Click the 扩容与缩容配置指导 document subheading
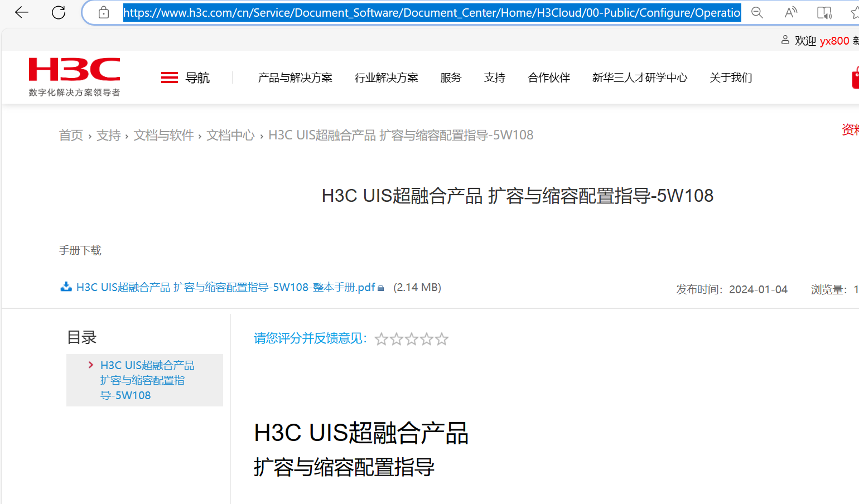Image resolution: width=859 pixels, height=504 pixels. 344,467
